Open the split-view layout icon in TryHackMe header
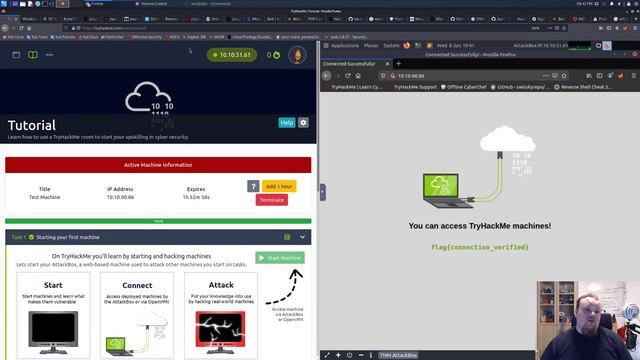The image size is (640, 360). click(x=16, y=55)
